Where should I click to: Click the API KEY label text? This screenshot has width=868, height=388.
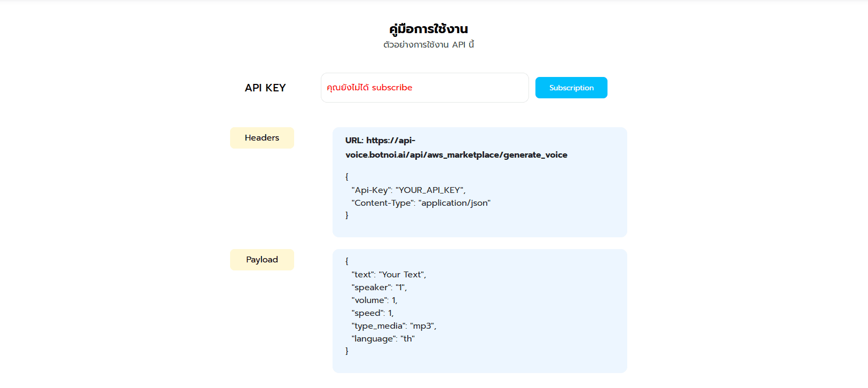265,88
